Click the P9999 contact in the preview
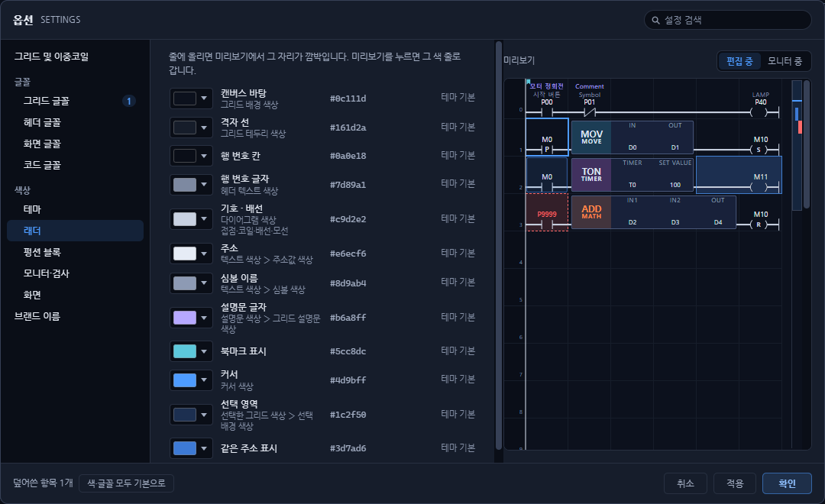This screenshot has width=825, height=504. pyautogui.click(x=547, y=212)
